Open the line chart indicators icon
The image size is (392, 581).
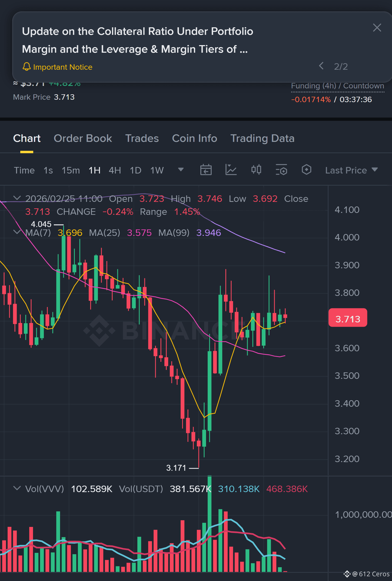[231, 170]
